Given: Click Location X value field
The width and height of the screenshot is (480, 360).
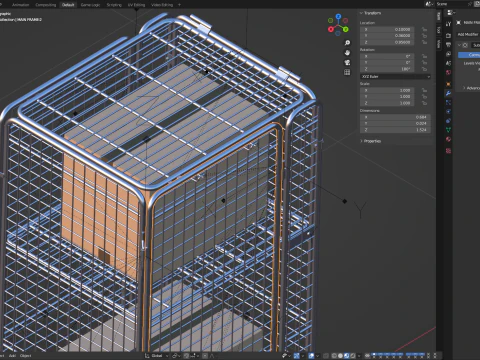Looking at the screenshot, I should click(387, 29).
